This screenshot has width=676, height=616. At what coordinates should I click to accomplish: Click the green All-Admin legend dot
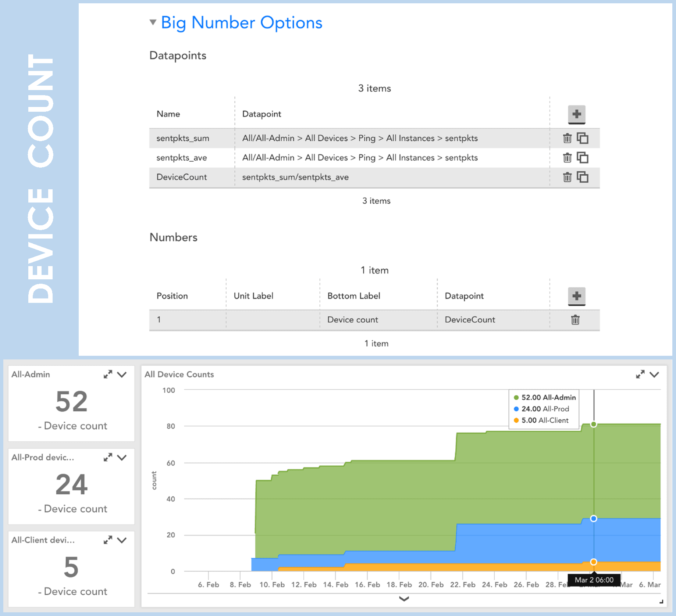pos(516,397)
